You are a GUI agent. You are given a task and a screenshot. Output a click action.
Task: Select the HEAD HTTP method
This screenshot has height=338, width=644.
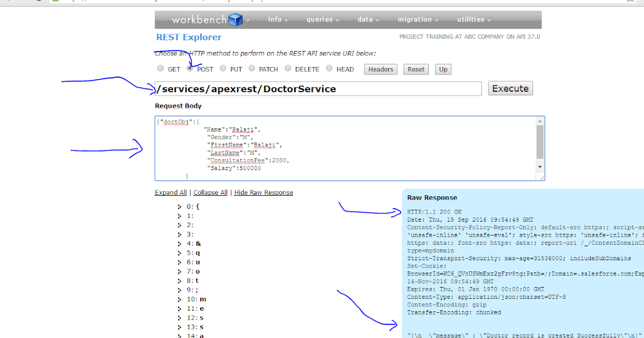coord(329,68)
